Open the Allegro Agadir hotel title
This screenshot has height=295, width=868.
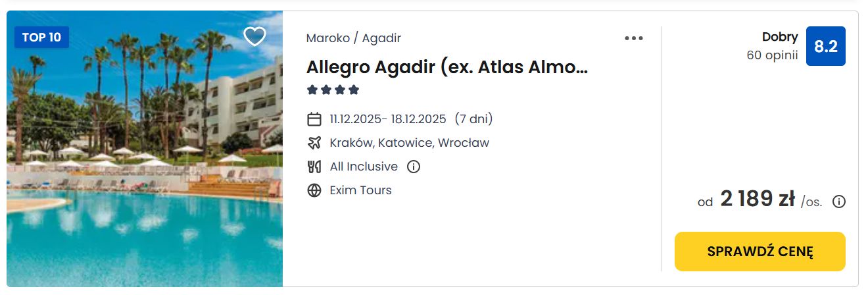446,67
